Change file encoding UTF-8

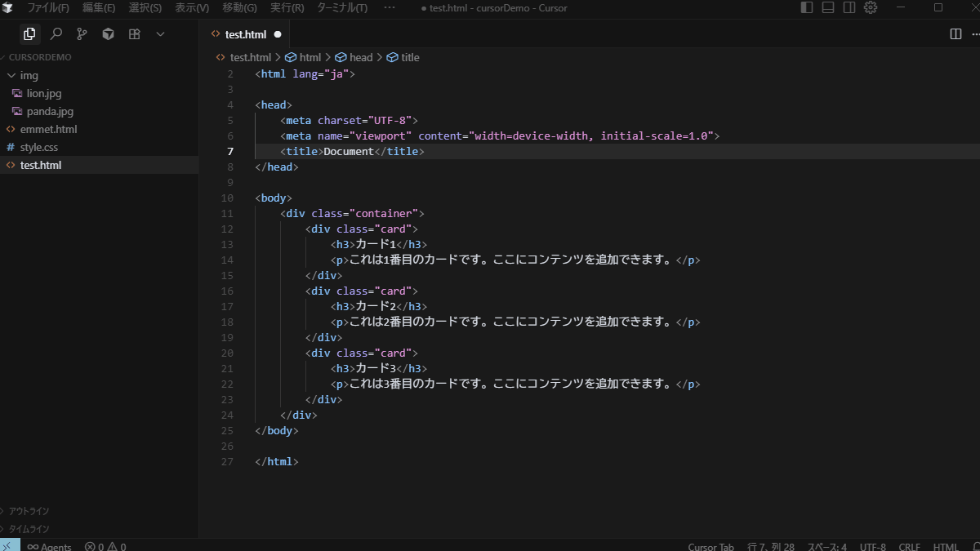tap(872, 546)
